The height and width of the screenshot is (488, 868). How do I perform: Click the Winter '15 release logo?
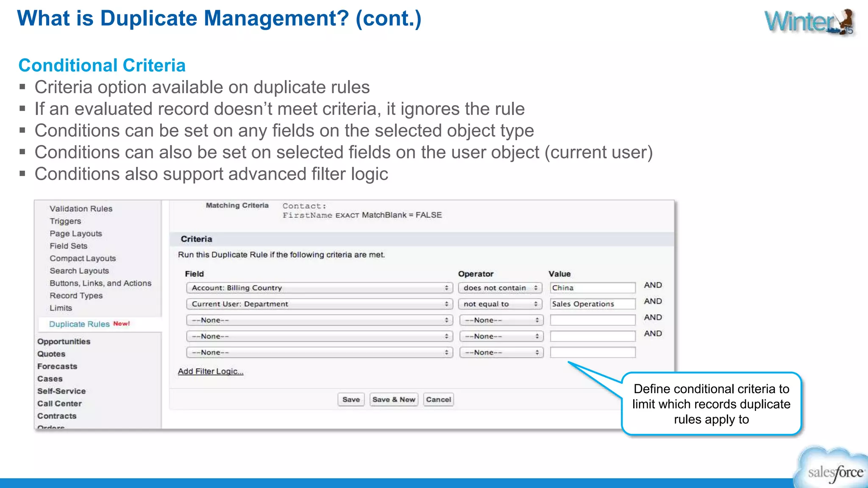pyautogui.click(x=810, y=22)
